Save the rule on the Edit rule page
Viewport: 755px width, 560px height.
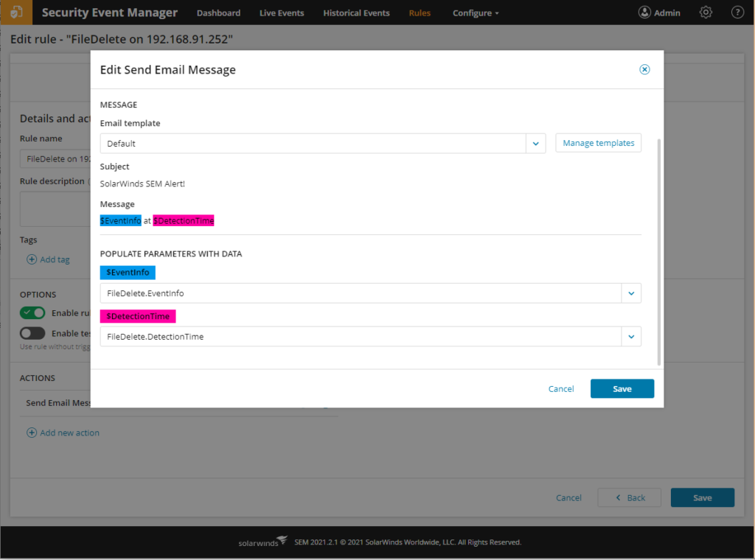[703, 497]
